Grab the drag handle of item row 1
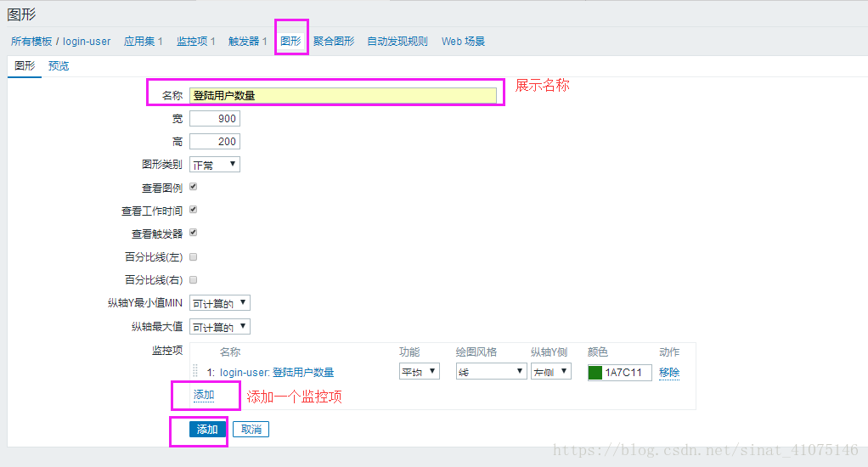Image resolution: width=868 pixels, height=467 pixels. (x=195, y=371)
